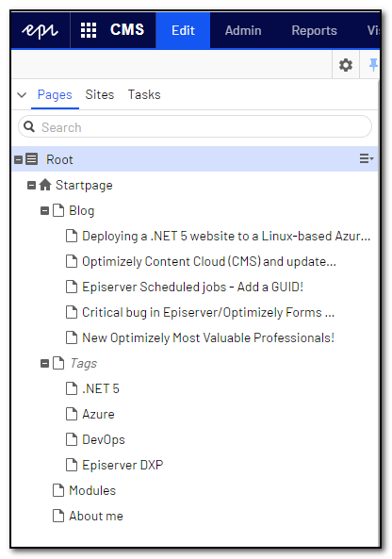The height and width of the screenshot is (559, 392).
Task: Open the settings gear icon
Action: click(346, 65)
